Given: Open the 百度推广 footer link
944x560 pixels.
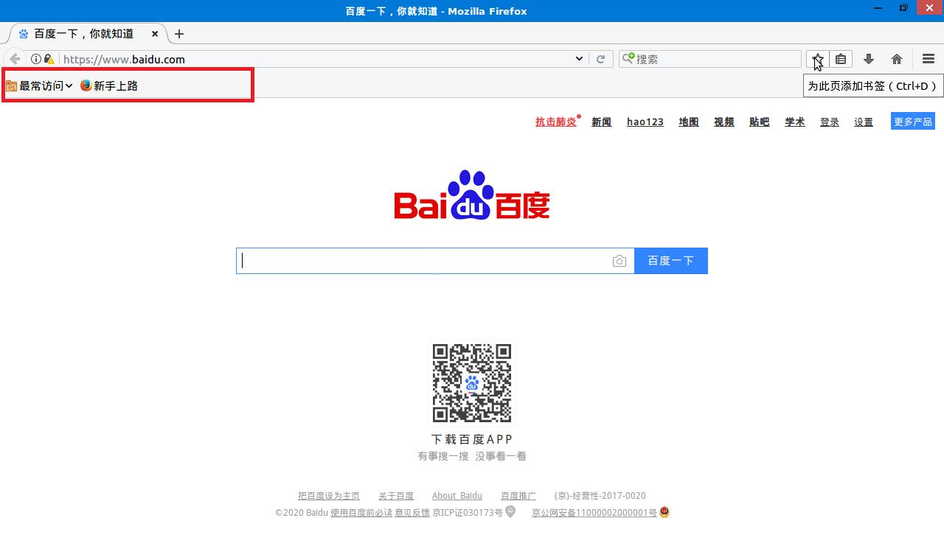Looking at the screenshot, I should tap(518, 496).
